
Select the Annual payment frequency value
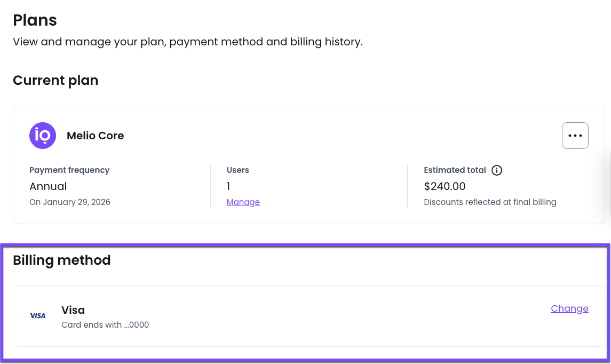pos(48,186)
